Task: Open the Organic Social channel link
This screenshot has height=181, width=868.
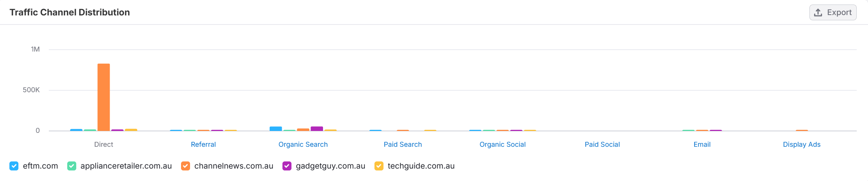Action: pos(503,144)
